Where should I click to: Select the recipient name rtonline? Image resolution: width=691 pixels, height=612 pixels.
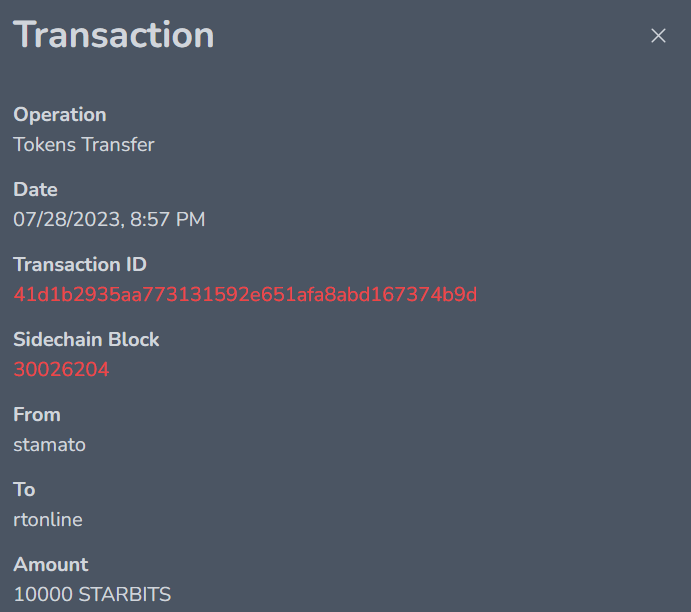[x=48, y=519]
